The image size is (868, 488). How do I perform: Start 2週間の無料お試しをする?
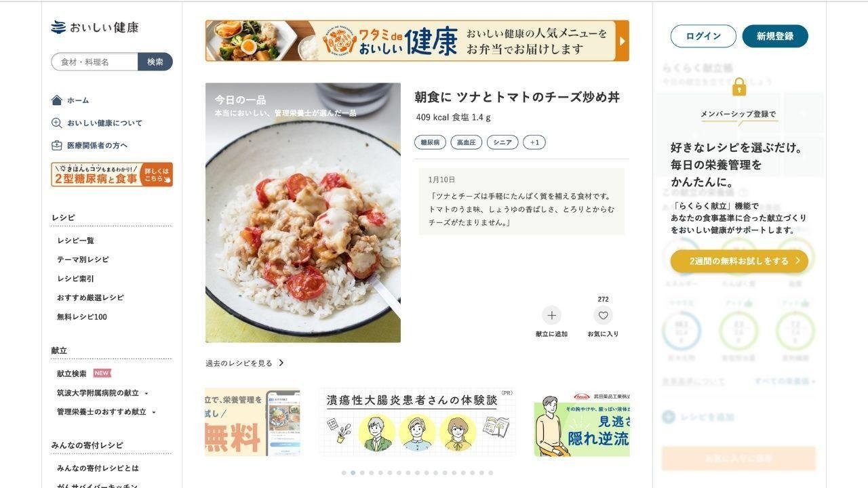point(739,261)
